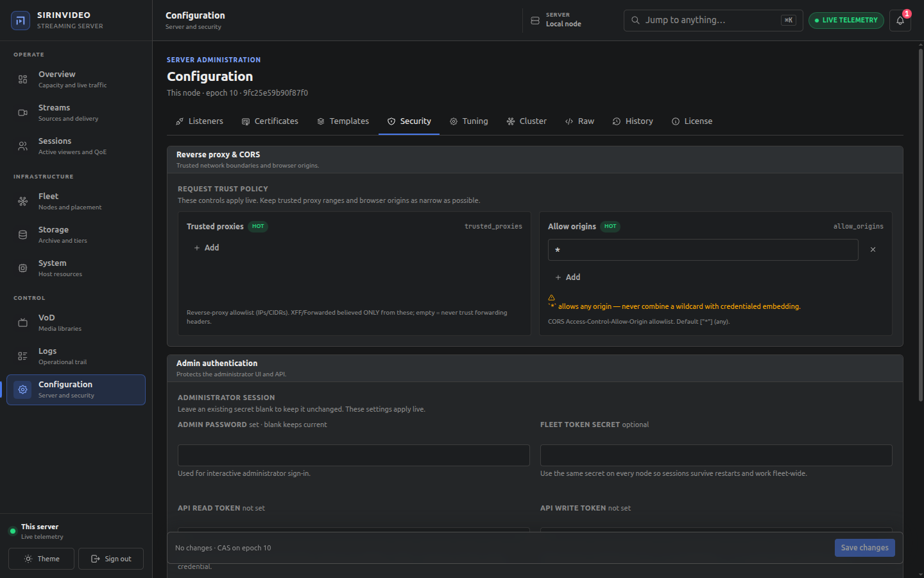This screenshot has height=578, width=924.
Task: Switch to the Certificates tab
Action: pos(270,121)
